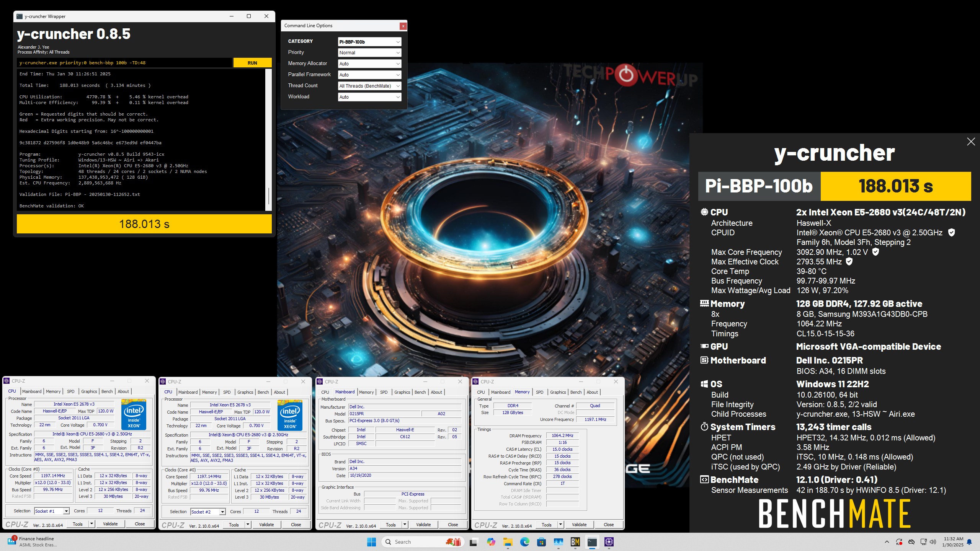Open the Windows Update tray icon with red dot
This screenshot has width=980, height=551.
pos(899,542)
